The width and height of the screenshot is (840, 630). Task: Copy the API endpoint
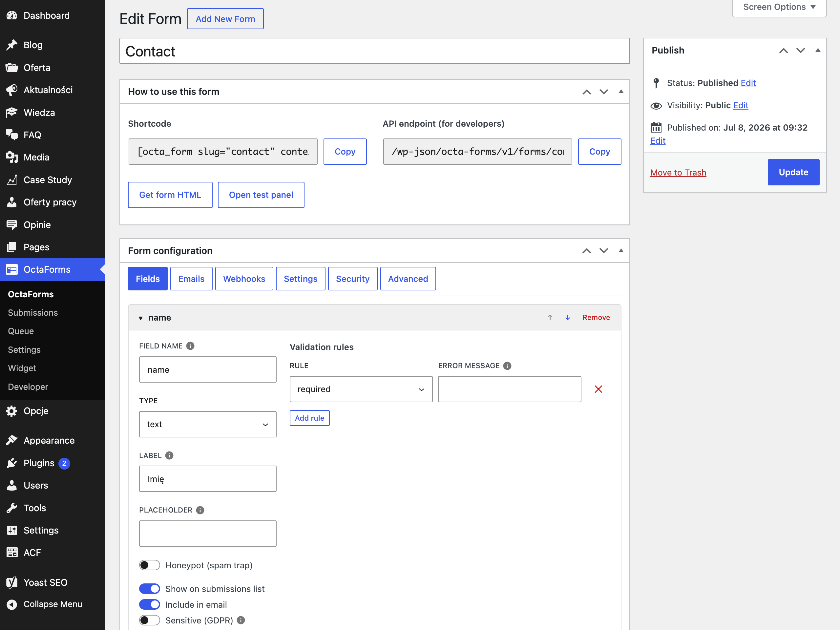click(599, 152)
